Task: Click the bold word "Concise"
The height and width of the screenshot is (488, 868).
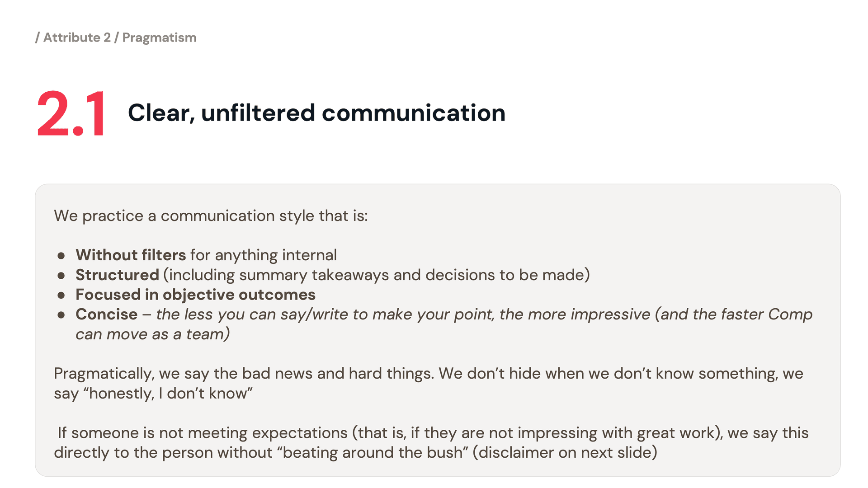Action: 106,314
